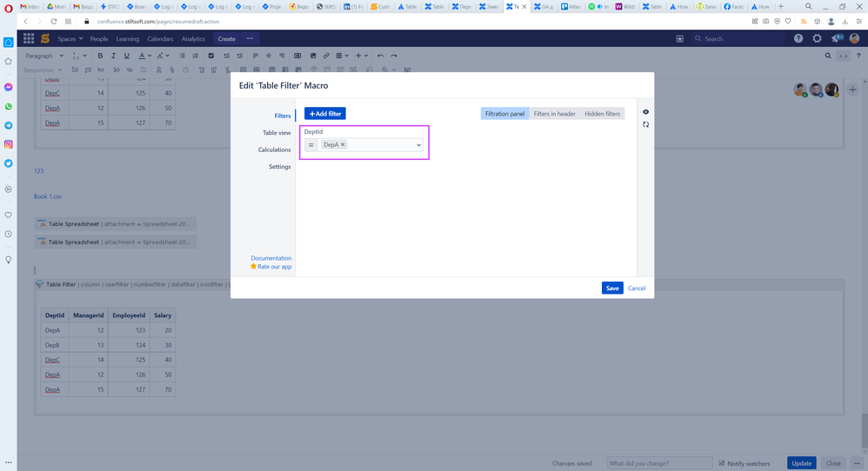Switch to the Table view tab
This screenshot has width=868, height=471.
pos(277,133)
